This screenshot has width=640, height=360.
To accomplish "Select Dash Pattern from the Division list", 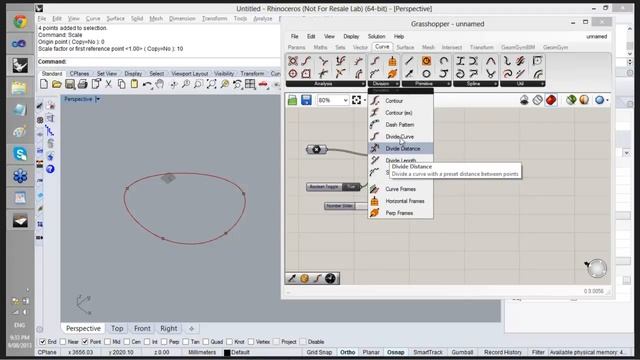I will pos(401,124).
